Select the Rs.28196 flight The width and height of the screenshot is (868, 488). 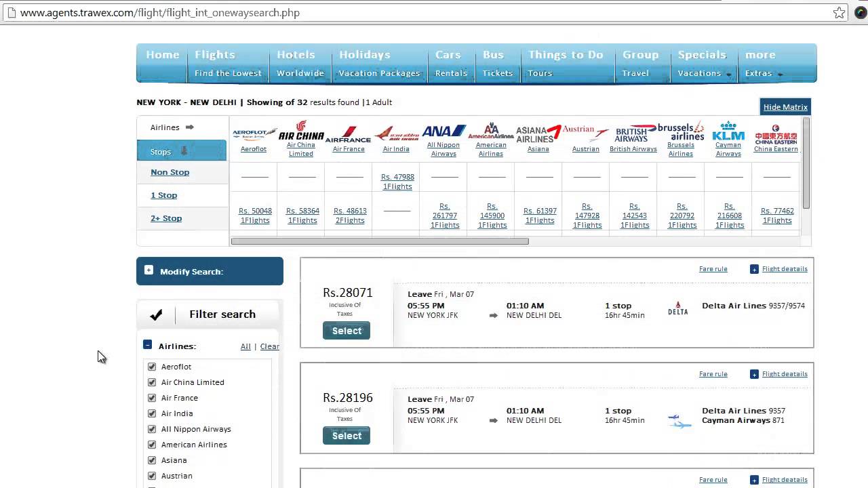click(x=347, y=436)
